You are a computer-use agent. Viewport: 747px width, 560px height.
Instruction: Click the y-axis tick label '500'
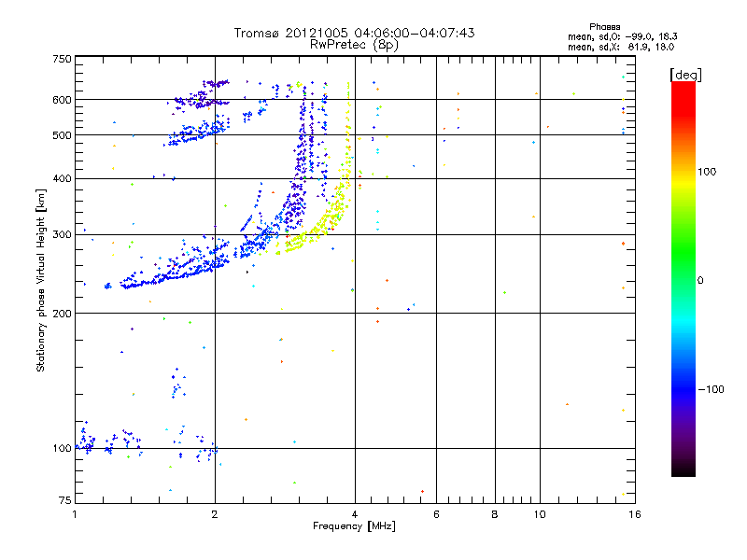[x=62, y=135]
